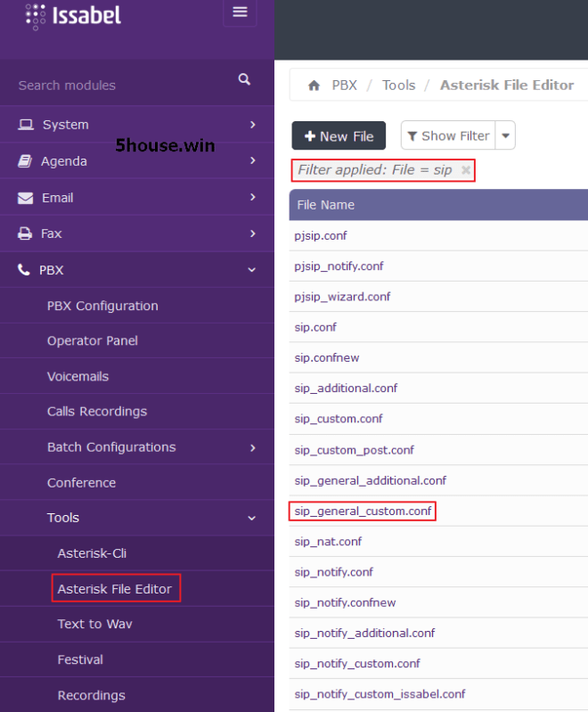
Task: Click the File Name column header
Action: [325, 205]
